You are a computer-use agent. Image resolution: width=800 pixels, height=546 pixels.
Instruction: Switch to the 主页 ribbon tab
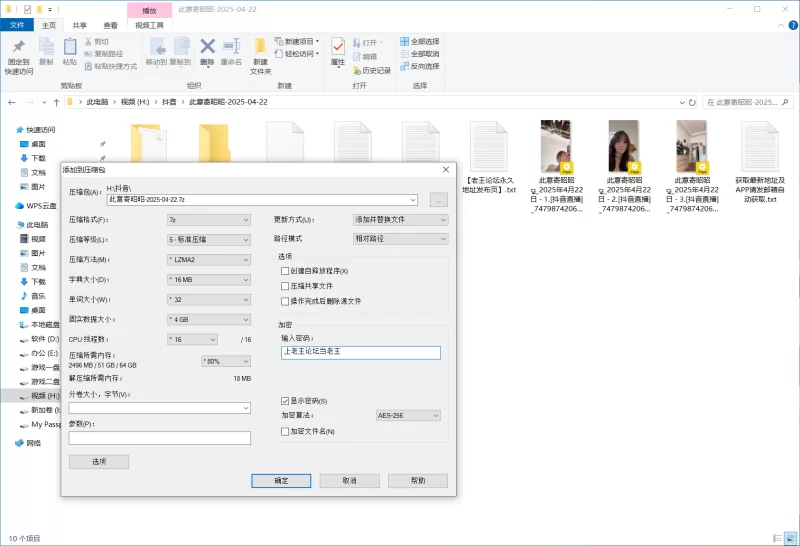(x=48, y=25)
